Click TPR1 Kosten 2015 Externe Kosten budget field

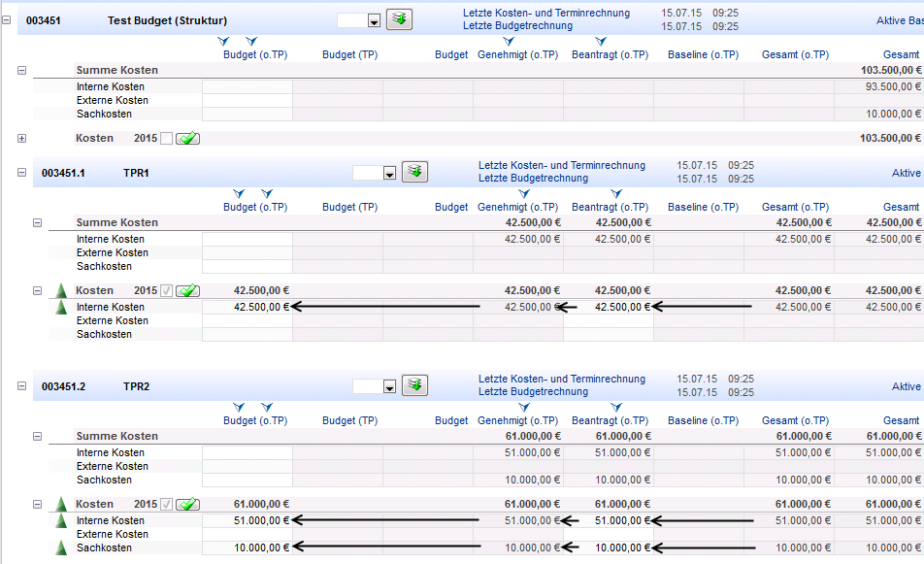247,320
